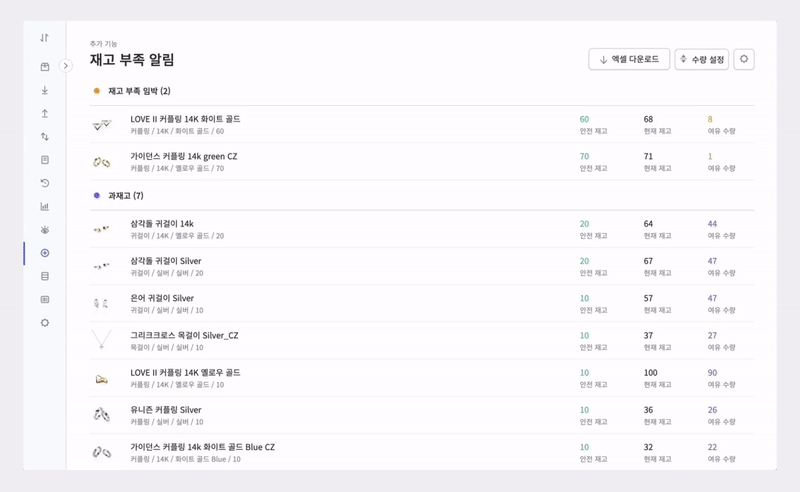Open the download arrow sidebar icon
The height and width of the screenshot is (492, 800).
[x=44, y=90]
